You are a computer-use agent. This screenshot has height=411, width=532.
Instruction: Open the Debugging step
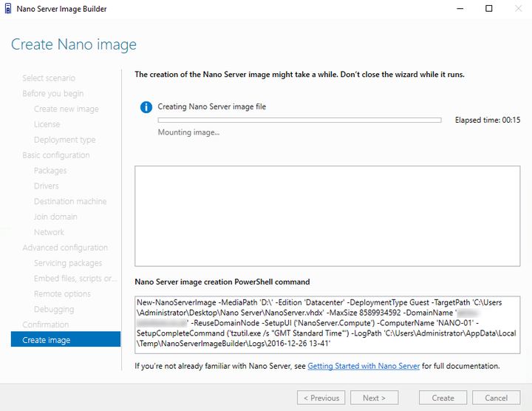click(54, 310)
